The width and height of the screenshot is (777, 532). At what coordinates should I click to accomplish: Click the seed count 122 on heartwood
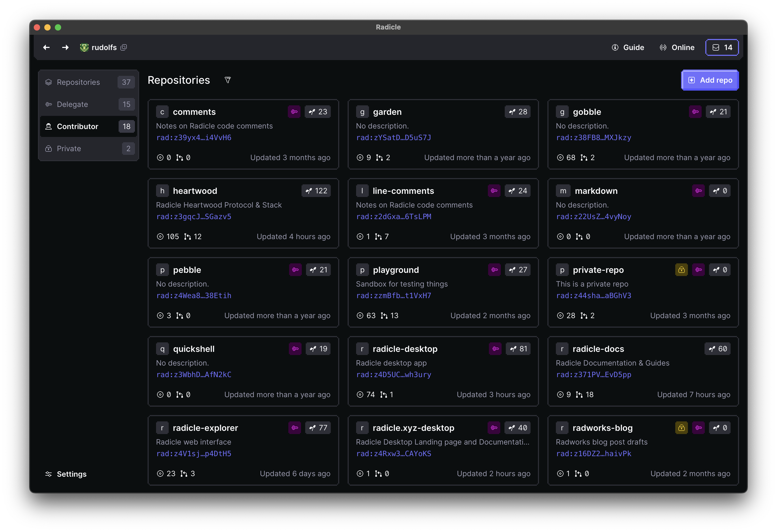tap(316, 191)
